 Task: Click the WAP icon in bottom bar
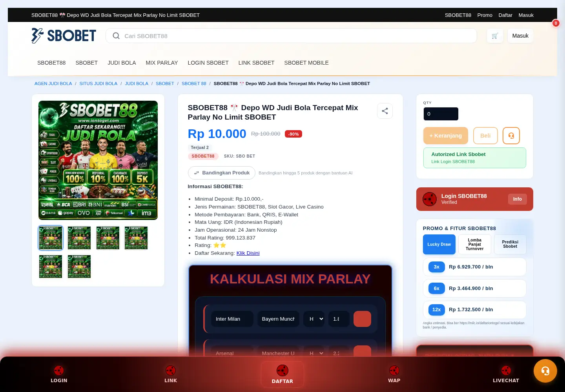pyautogui.click(x=394, y=370)
